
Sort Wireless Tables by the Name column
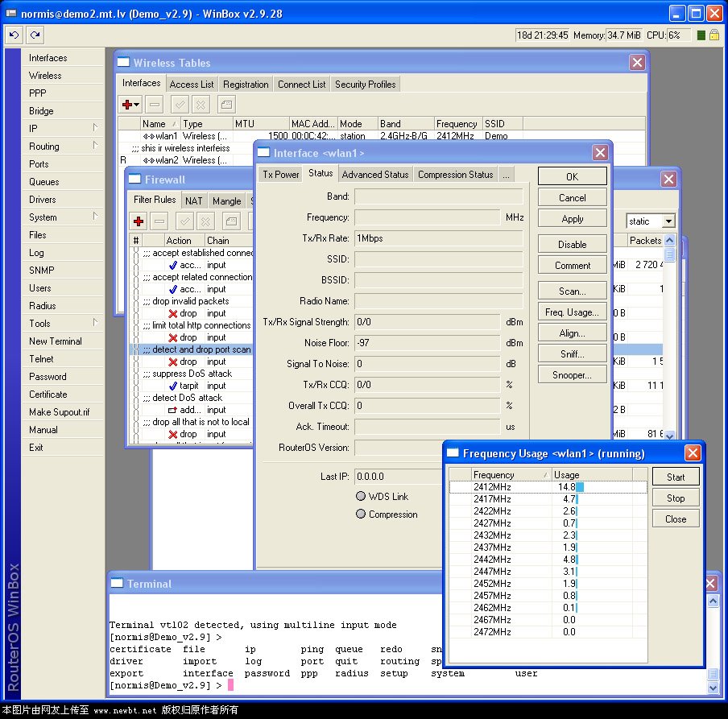coord(159,124)
